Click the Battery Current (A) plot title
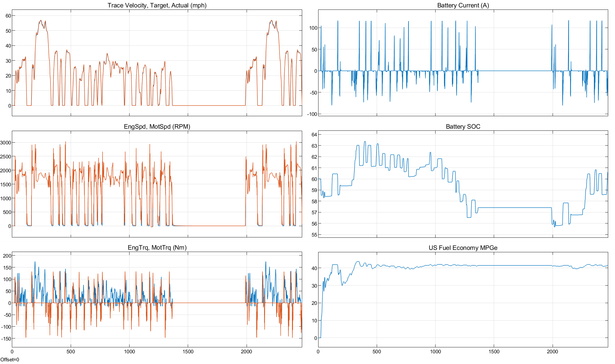 [463, 5]
